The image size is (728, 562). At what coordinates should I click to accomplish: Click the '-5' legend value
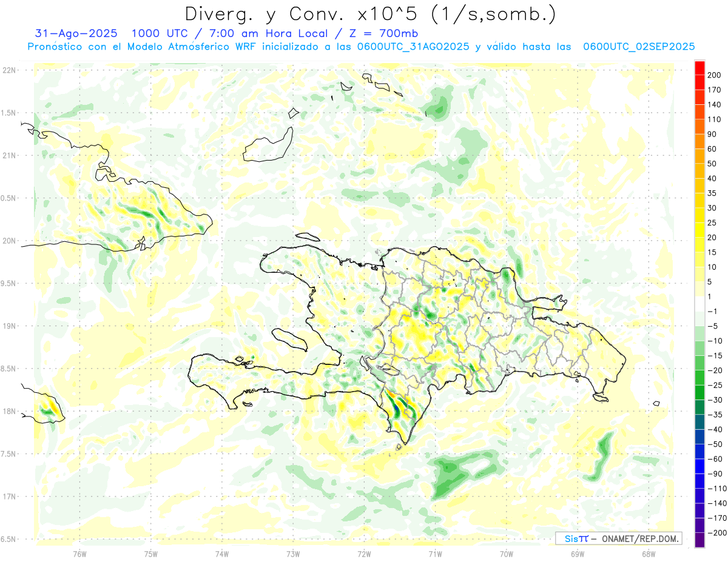pyautogui.click(x=714, y=326)
